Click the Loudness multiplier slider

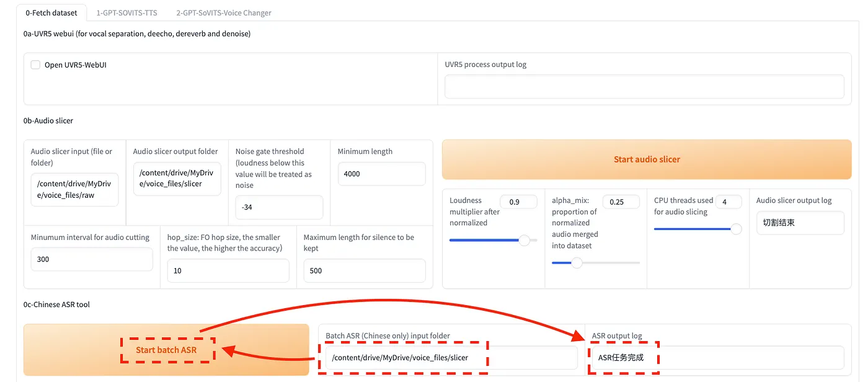(493, 240)
